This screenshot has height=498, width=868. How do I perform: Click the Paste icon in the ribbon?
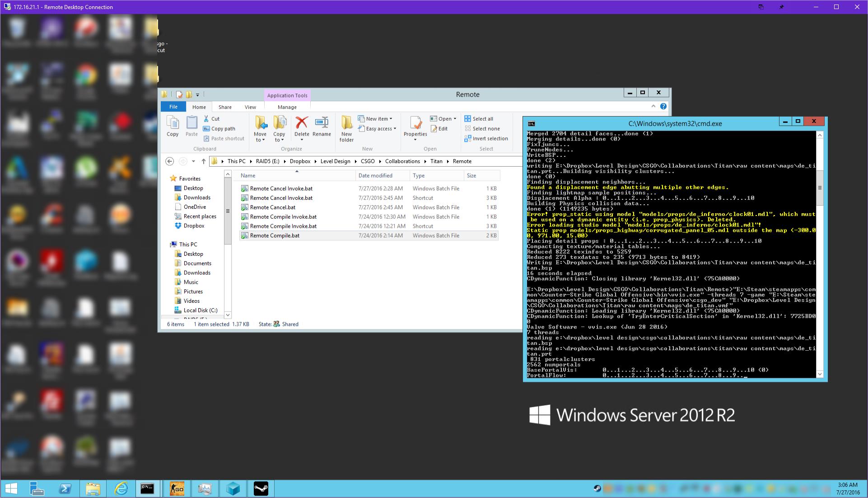click(191, 126)
